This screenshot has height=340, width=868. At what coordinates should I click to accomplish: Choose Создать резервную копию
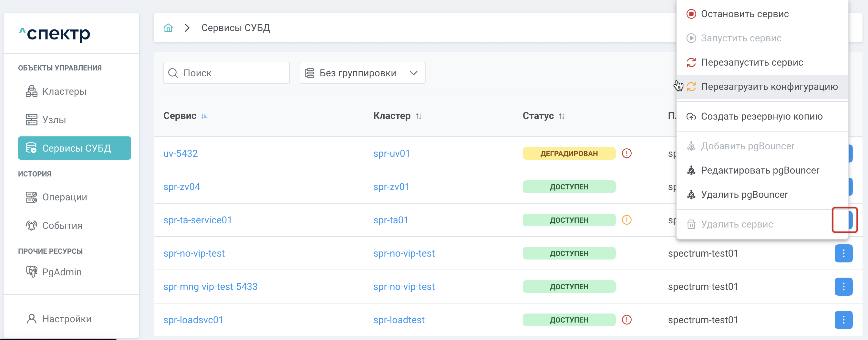[x=761, y=116]
